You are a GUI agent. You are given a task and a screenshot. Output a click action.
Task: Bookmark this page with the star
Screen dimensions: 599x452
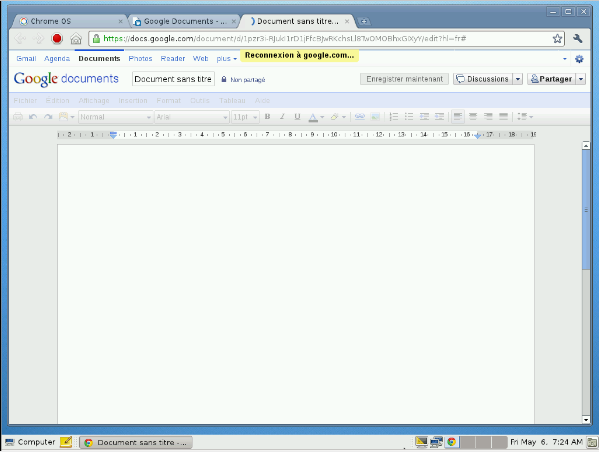[557, 39]
